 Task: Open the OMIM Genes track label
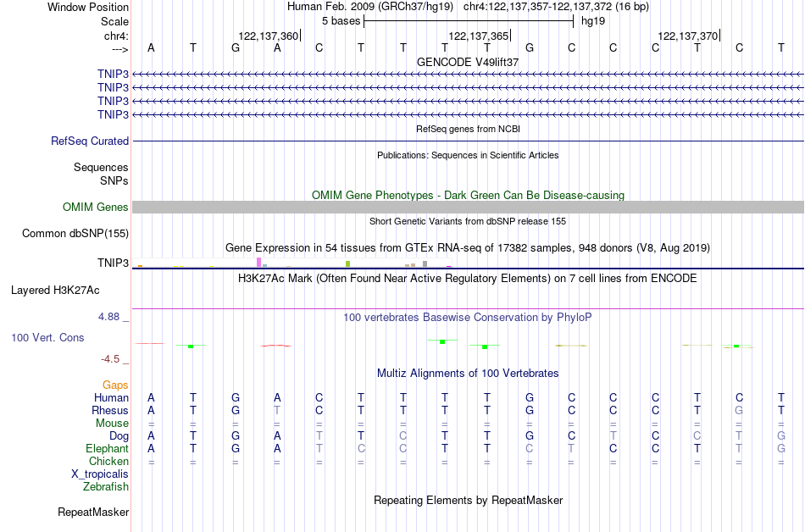pyautogui.click(x=96, y=208)
